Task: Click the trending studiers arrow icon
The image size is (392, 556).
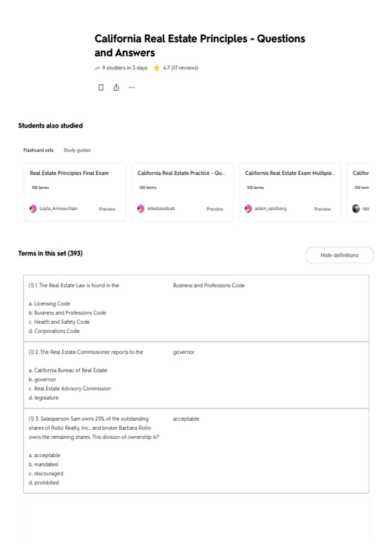Action: 97,68
